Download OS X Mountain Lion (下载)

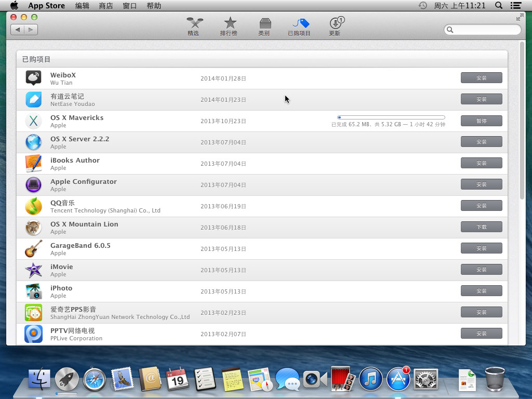(482, 227)
